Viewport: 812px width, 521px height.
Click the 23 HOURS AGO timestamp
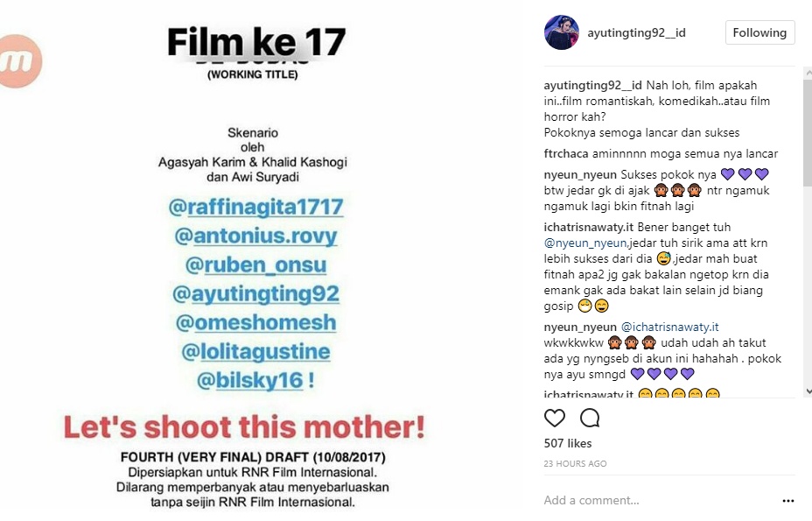coord(575,463)
